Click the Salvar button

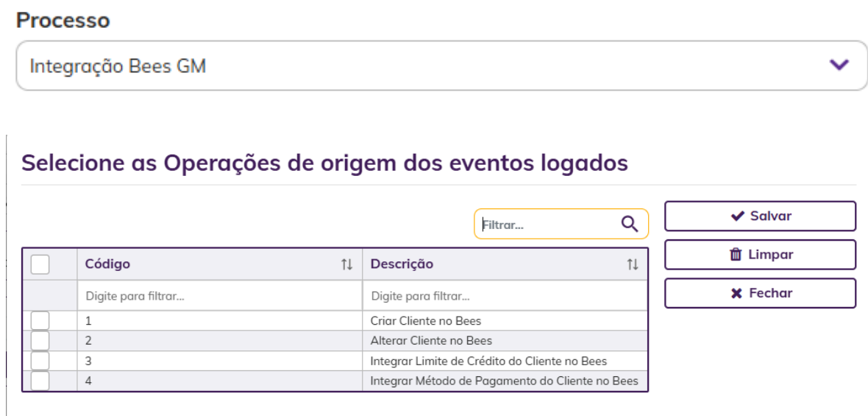point(760,216)
